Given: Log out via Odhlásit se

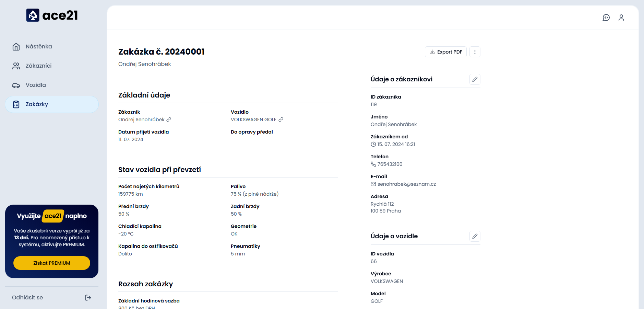Looking at the screenshot, I should tap(27, 298).
